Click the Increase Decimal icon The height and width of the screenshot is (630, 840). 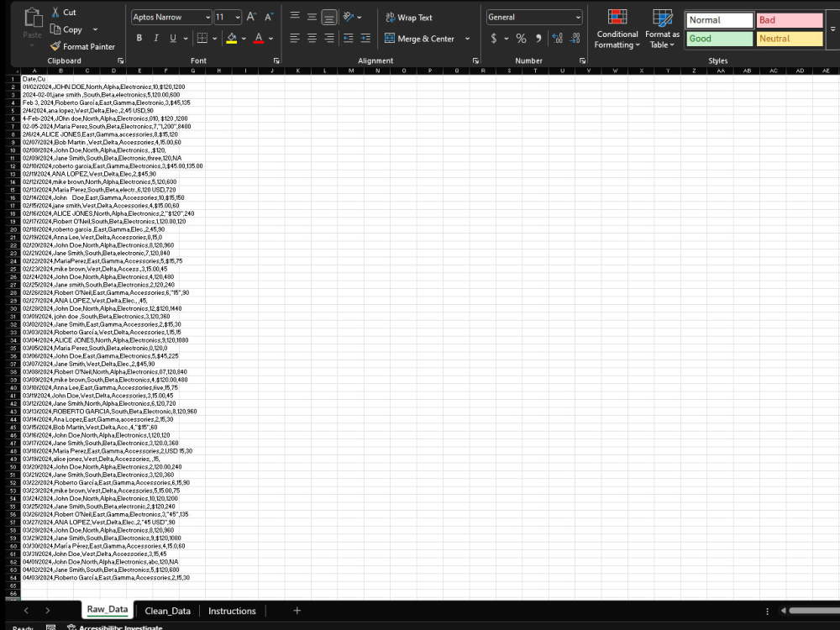point(557,38)
